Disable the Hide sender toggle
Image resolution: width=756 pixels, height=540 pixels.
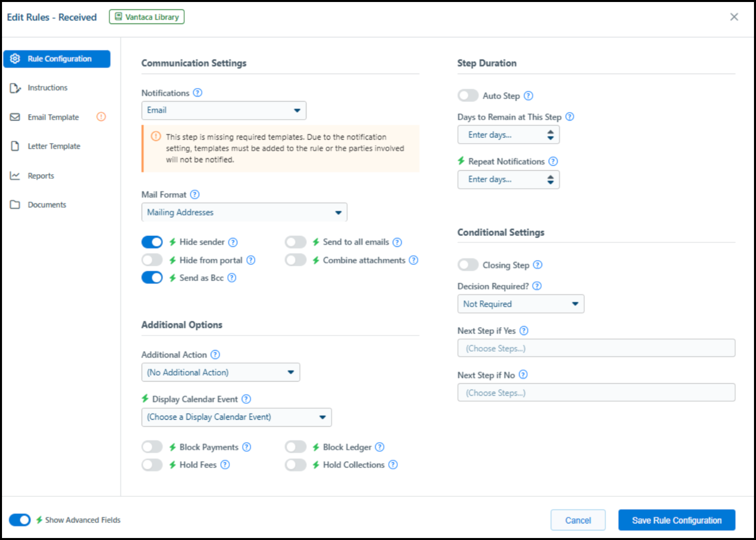[x=152, y=242]
